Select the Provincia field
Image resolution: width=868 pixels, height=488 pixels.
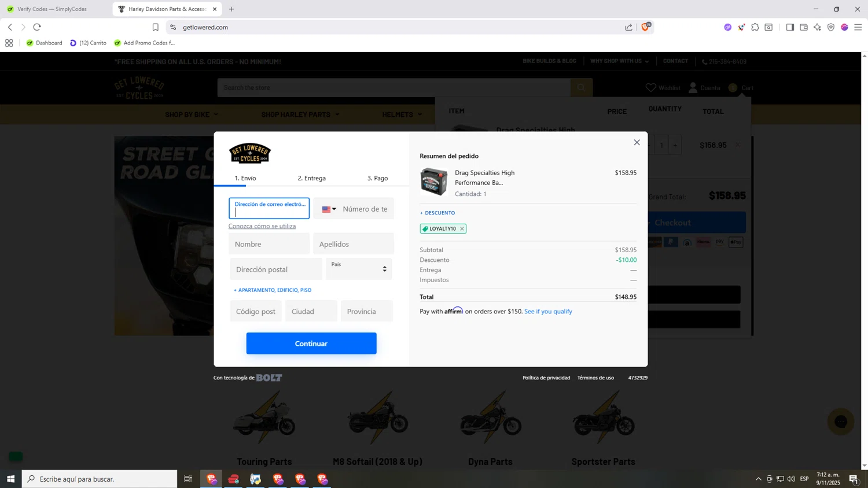click(367, 311)
